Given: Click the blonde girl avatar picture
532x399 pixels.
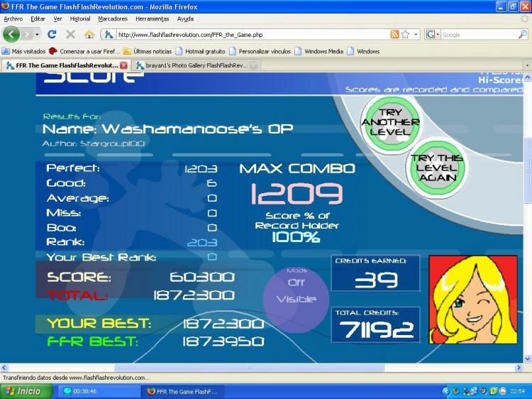Looking at the screenshot, I should [463, 299].
